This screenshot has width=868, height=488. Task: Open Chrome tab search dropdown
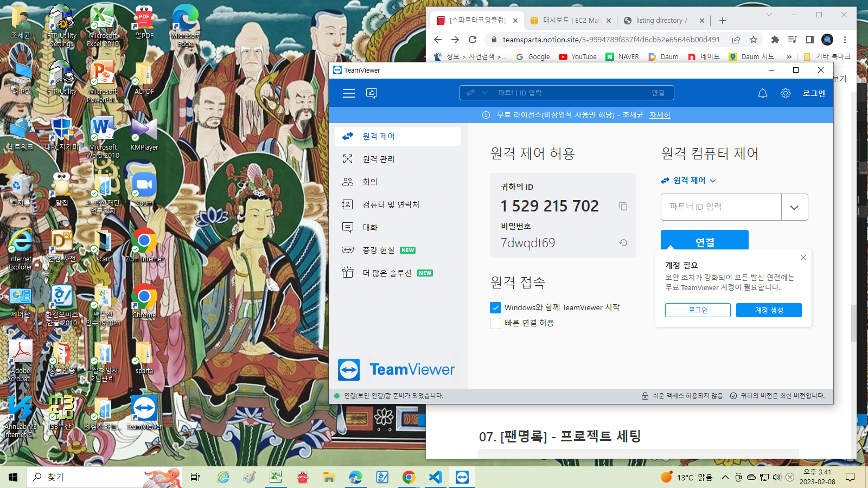769,15
